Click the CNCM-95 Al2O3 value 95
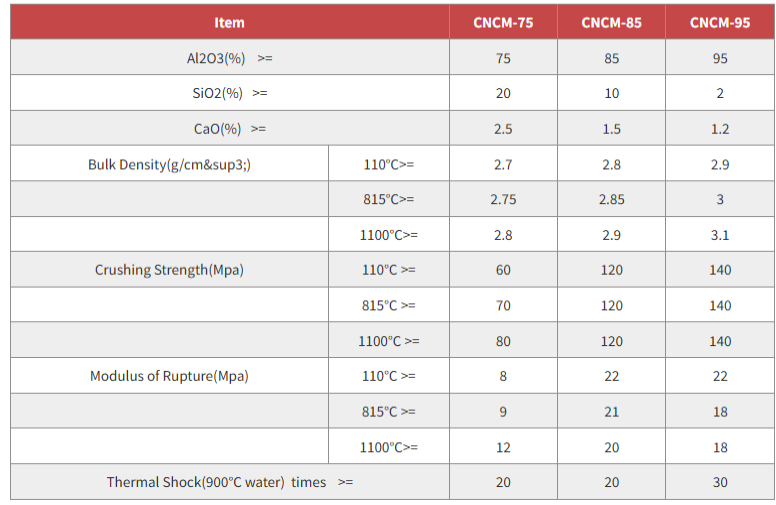 coord(720,58)
